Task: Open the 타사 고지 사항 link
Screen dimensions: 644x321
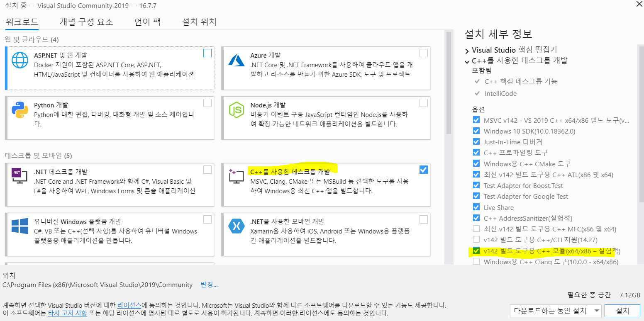Action: (x=68, y=313)
